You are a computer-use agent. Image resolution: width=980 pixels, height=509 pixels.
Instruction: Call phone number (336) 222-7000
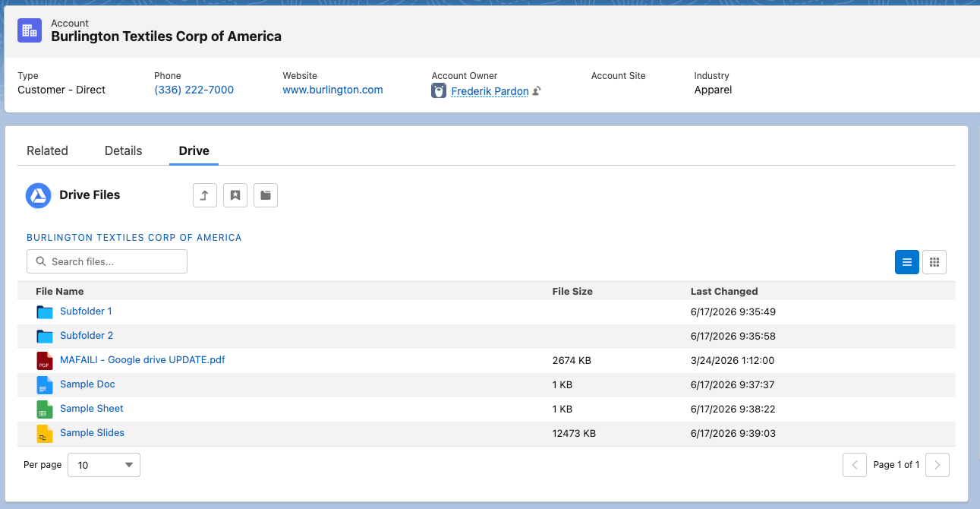pyautogui.click(x=194, y=90)
